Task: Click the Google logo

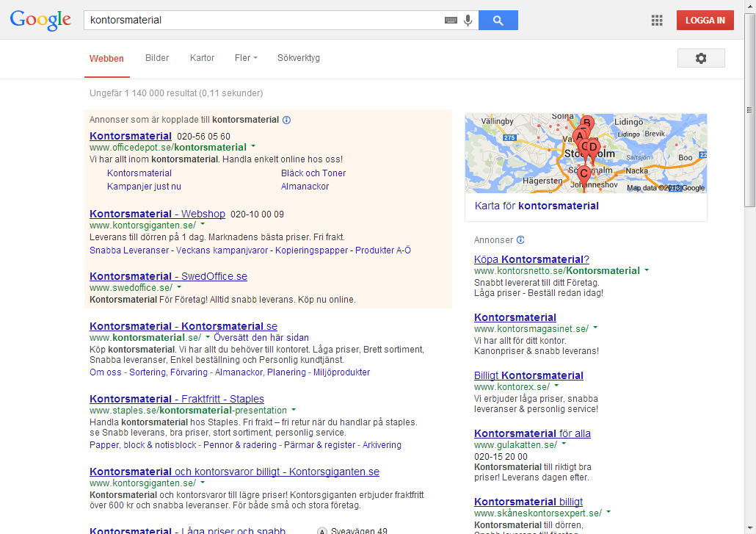Action: 40,21
